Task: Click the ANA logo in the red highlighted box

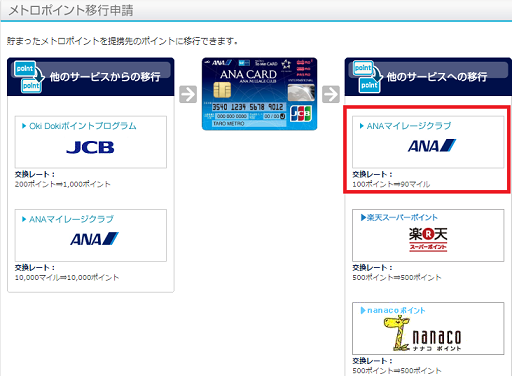Action: pyautogui.click(x=432, y=146)
